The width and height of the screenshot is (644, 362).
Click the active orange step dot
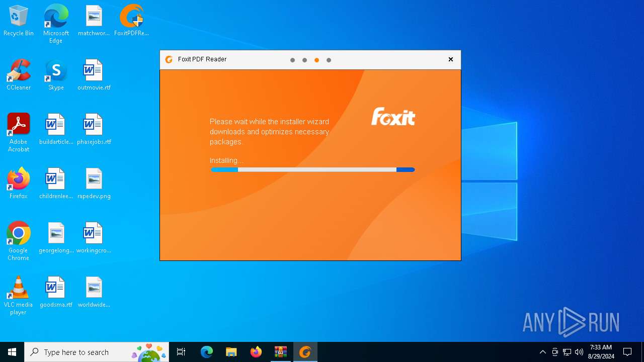(316, 60)
